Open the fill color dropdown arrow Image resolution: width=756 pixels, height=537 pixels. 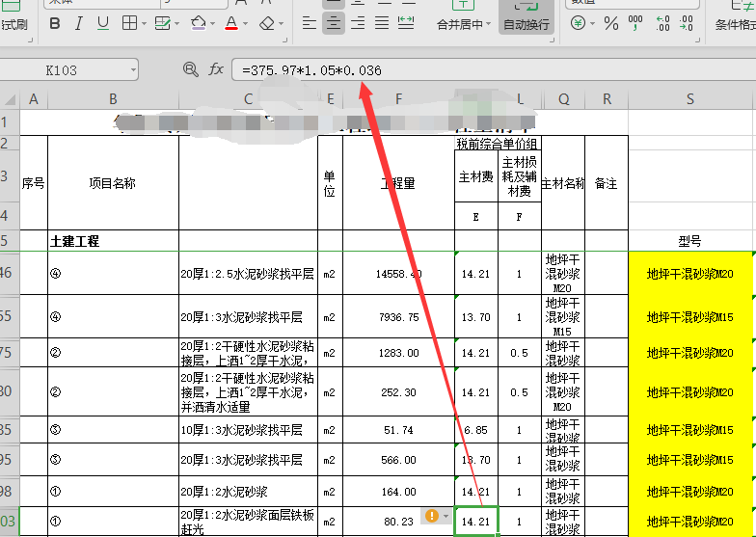pos(212,23)
